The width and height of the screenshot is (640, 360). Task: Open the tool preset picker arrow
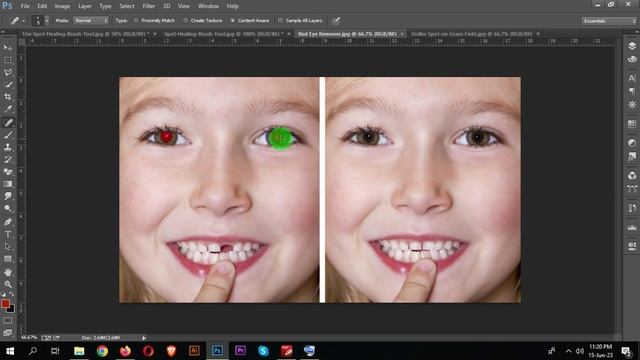(23, 20)
